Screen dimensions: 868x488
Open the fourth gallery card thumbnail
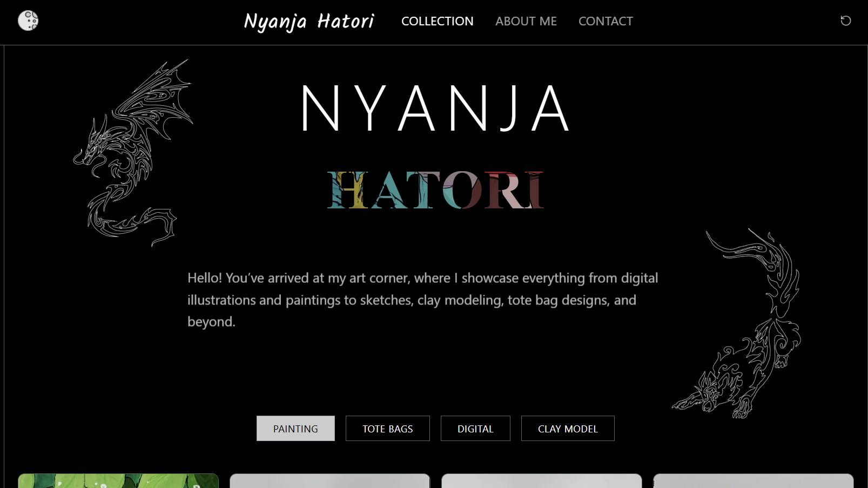(753, 480)
